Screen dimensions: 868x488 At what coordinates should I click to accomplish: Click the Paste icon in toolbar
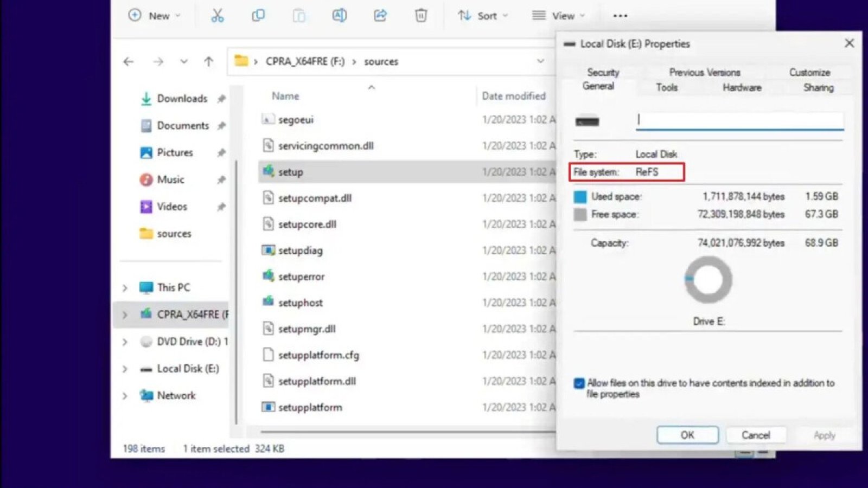pos(299,16)
